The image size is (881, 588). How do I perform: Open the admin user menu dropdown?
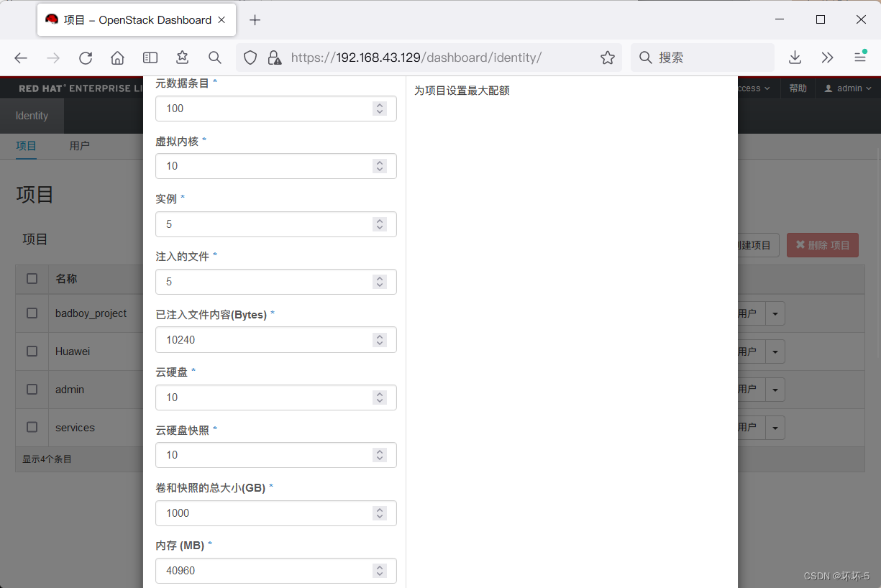848,88
